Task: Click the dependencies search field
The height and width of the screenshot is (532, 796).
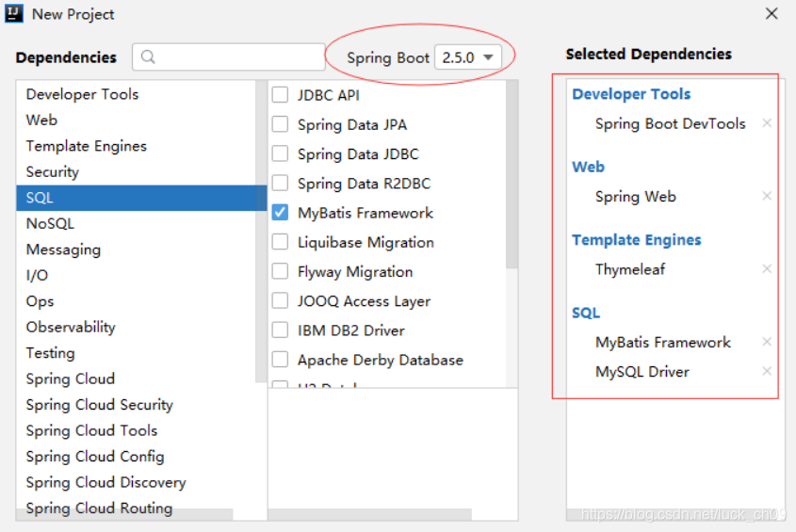Action: [x=229, y=56]
